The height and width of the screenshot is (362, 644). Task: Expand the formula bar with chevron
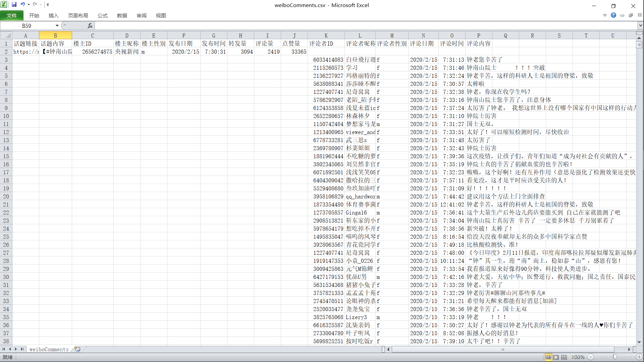tap(640, 26)
